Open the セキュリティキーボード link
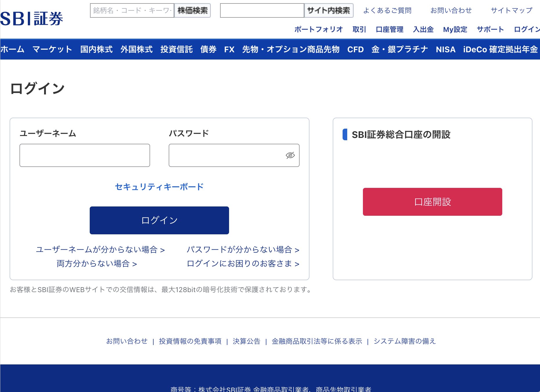This screenshot has width=540, height=392. pyautogui.click(x=159, y=187)
